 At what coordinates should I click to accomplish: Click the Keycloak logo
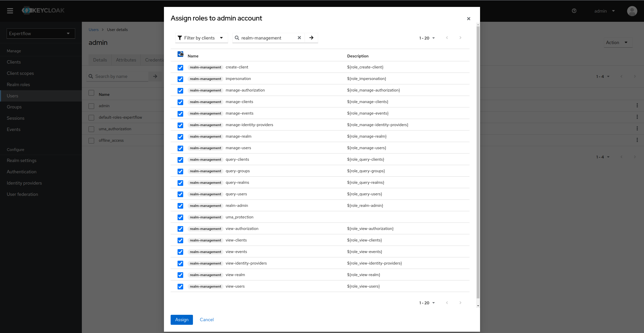(43, 11)
